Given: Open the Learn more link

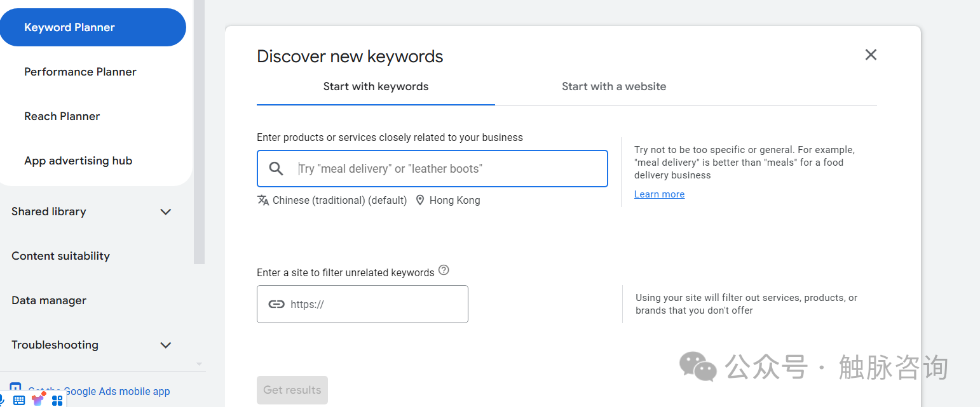Looking at the screenshot, I should point(659,194).
